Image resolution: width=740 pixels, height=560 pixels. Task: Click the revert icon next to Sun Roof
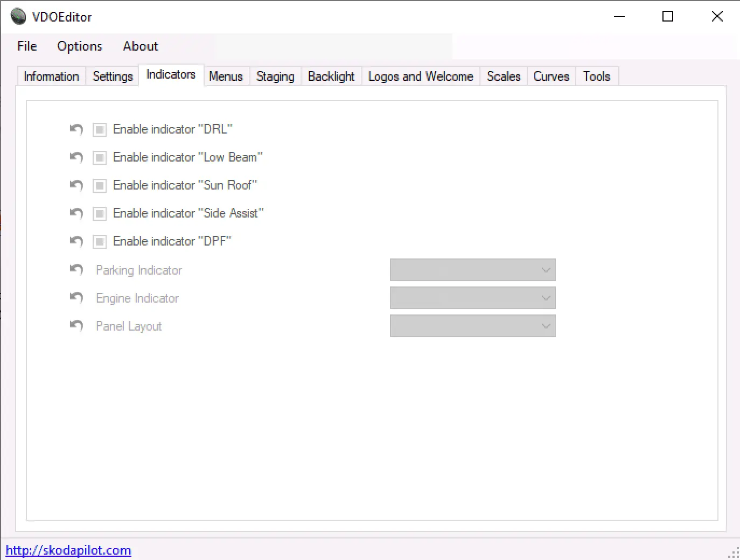click(76, 185)
